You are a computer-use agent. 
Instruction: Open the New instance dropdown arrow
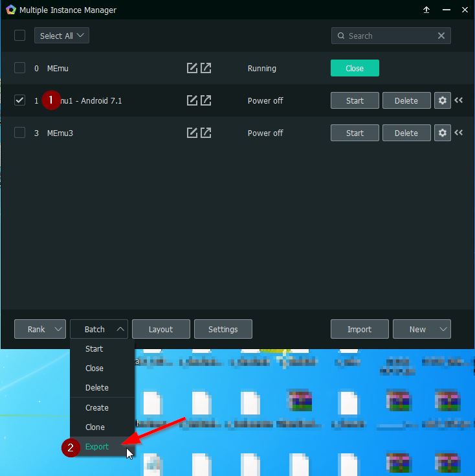[443, 329]
